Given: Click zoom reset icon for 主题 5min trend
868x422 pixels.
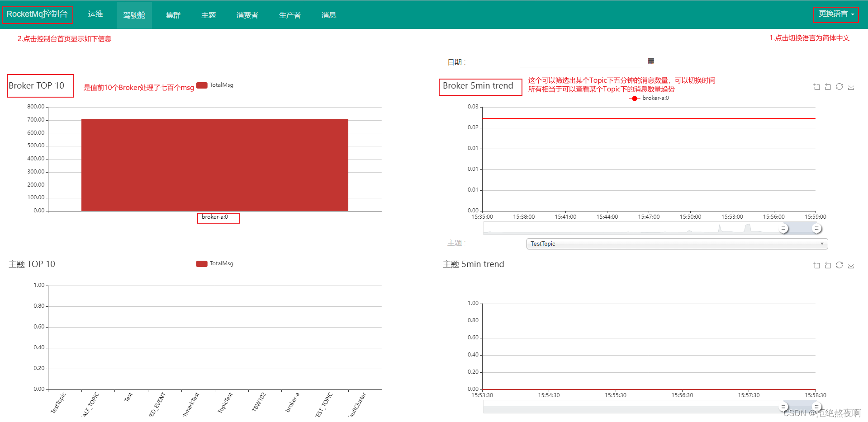Looking at the screenshot, I should coord(828,265).
